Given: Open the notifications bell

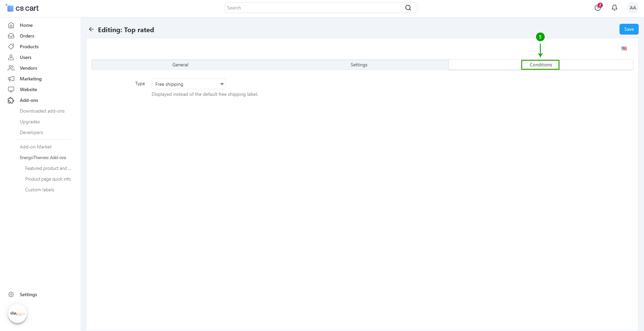Looking at the screenshot, I should click(614, 8).
